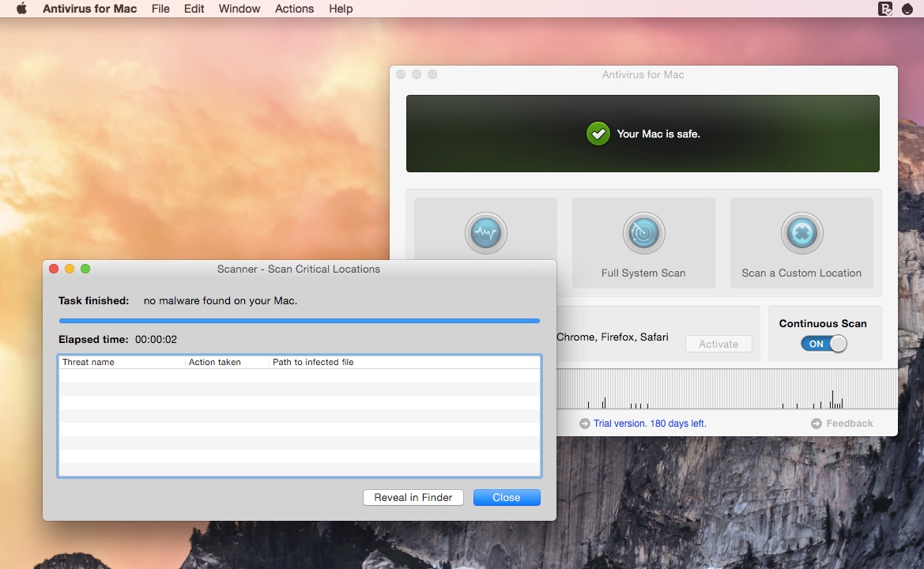924x569 pixels.
Task: Open the Feedback link
Action: pos(849,424)
